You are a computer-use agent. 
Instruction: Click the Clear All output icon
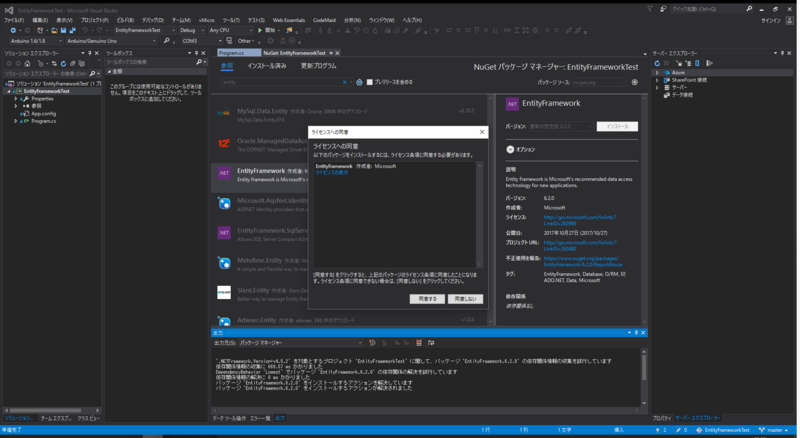click(419, 343)
